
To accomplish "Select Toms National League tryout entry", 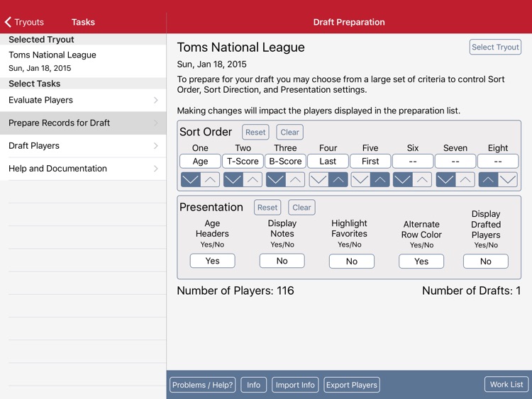I will (83, 61).
